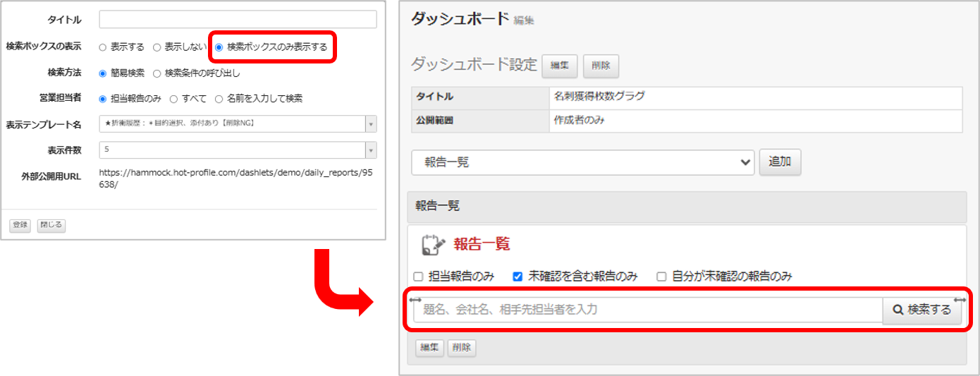Click the 登録 button
980x376 pixels.
point(20,225)
